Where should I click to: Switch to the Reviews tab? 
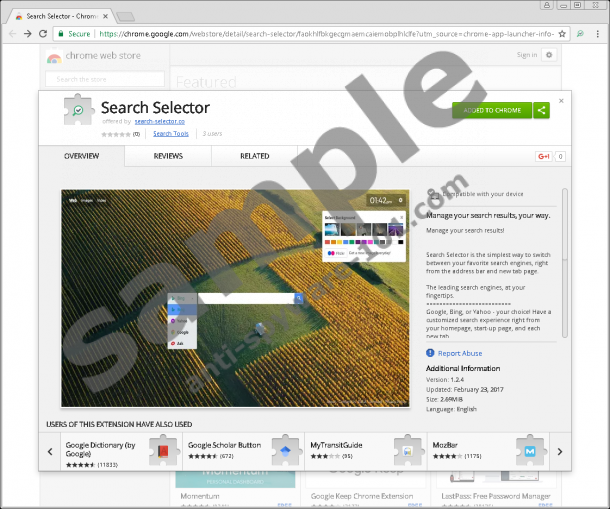tap(168, 156)
